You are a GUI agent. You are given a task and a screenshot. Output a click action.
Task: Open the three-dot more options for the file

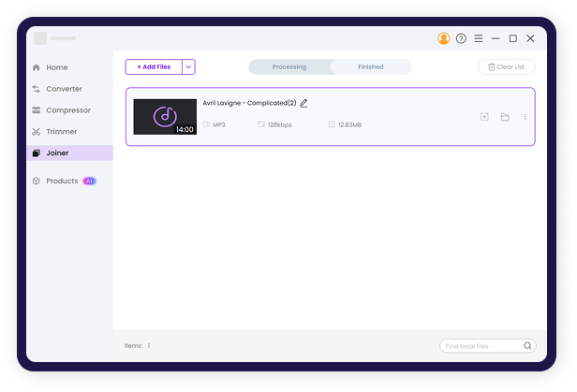pos(525,117)
